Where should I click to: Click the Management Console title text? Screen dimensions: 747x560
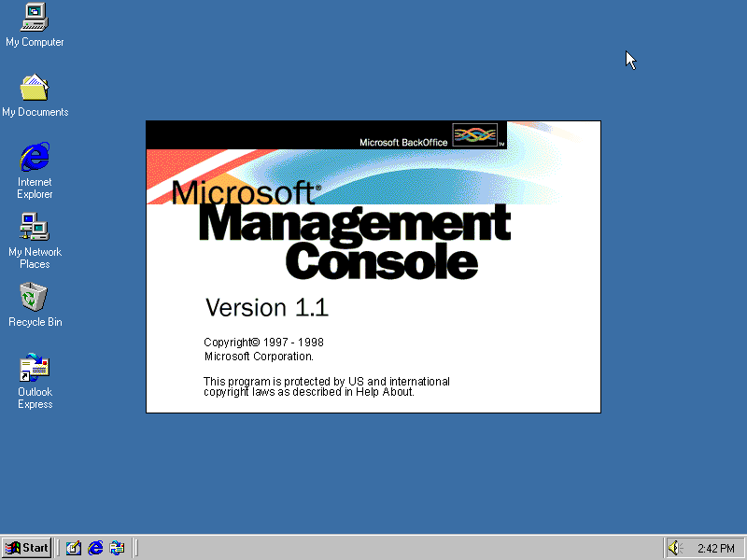(355, 243)
